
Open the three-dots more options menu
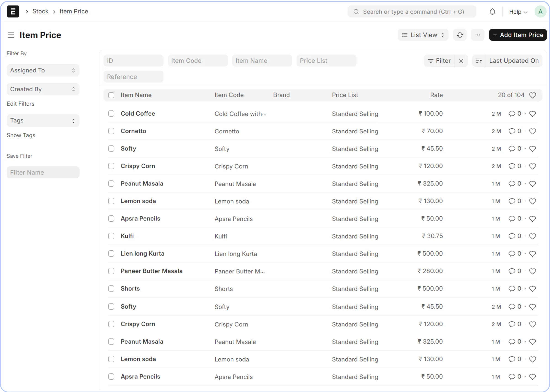477,35
